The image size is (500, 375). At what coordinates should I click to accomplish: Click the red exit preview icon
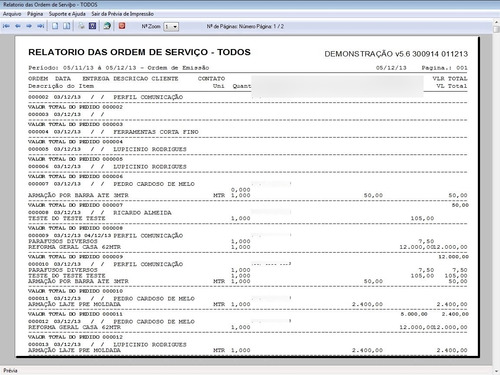pyautogui.click(x=122, y=26)
